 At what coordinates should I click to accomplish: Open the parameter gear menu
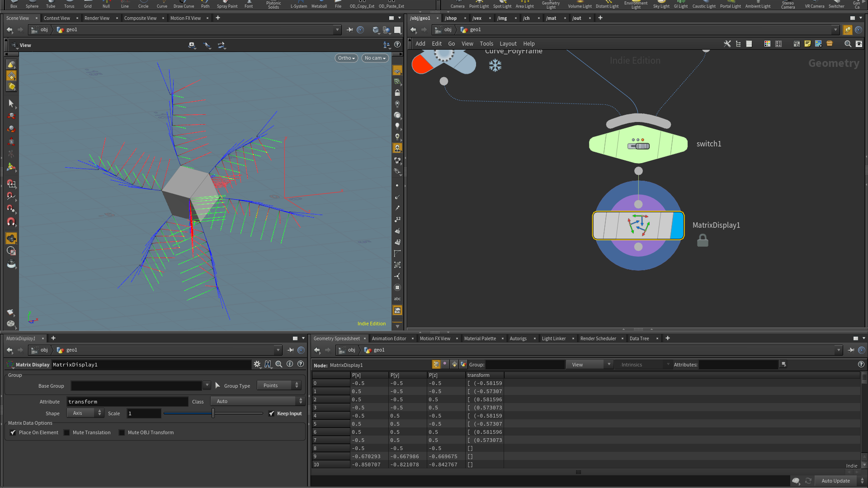coord(257,364)
